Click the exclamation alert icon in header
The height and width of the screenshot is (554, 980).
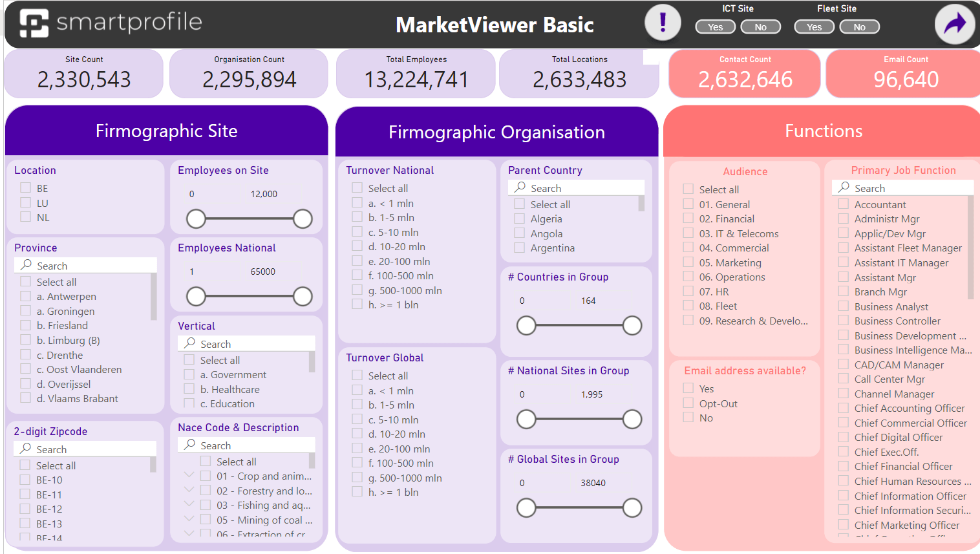[x=663, y=23]
